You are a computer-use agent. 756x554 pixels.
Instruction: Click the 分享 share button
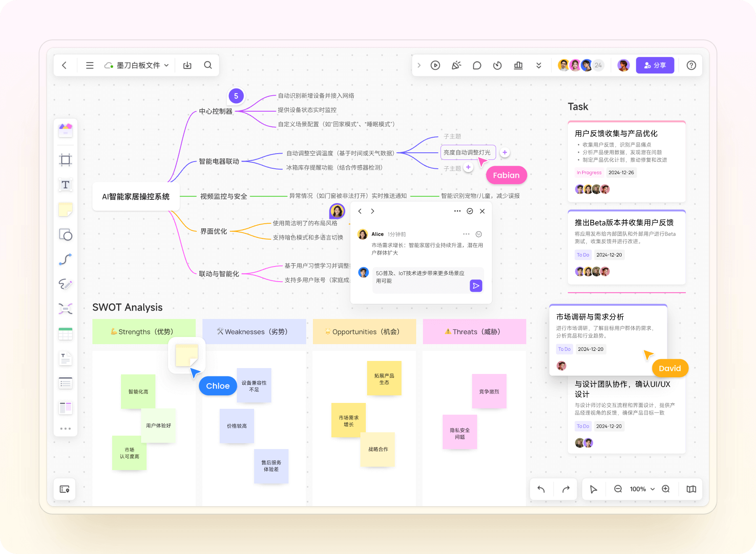tap(655, 65)
